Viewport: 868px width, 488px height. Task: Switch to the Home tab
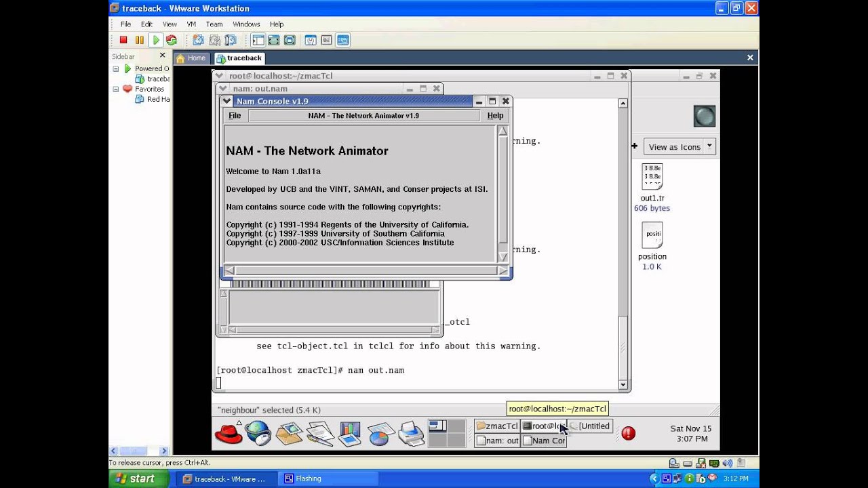coord(191,58)
